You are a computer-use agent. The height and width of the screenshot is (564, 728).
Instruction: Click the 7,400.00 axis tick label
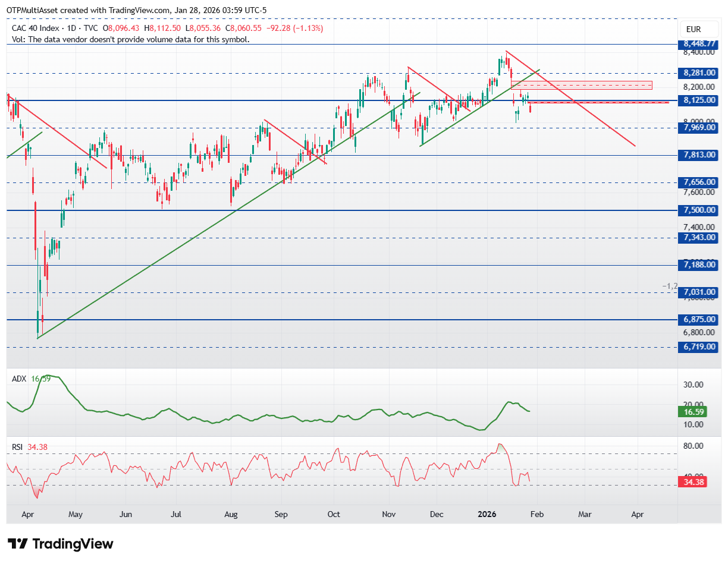(698, 227)
